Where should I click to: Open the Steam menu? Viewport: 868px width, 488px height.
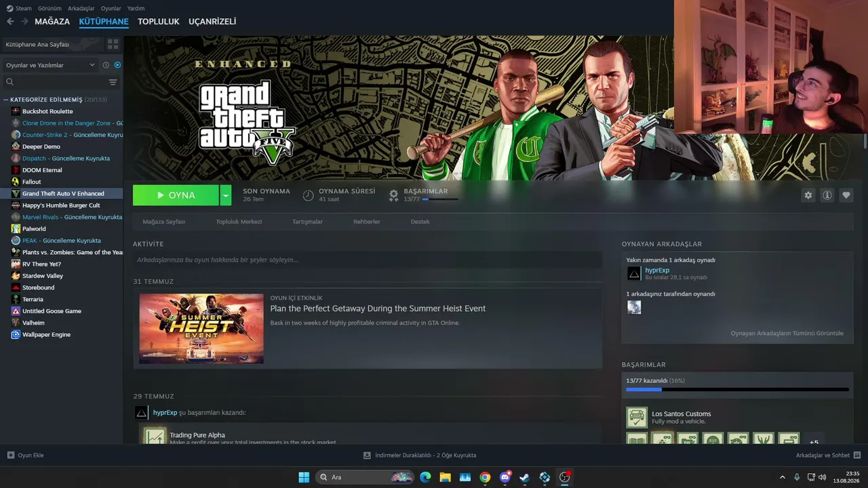(19, 8)
